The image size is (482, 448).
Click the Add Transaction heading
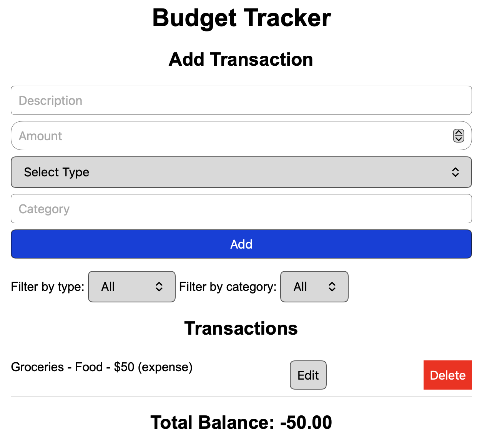pyautogui.click(x=241, y=59)
